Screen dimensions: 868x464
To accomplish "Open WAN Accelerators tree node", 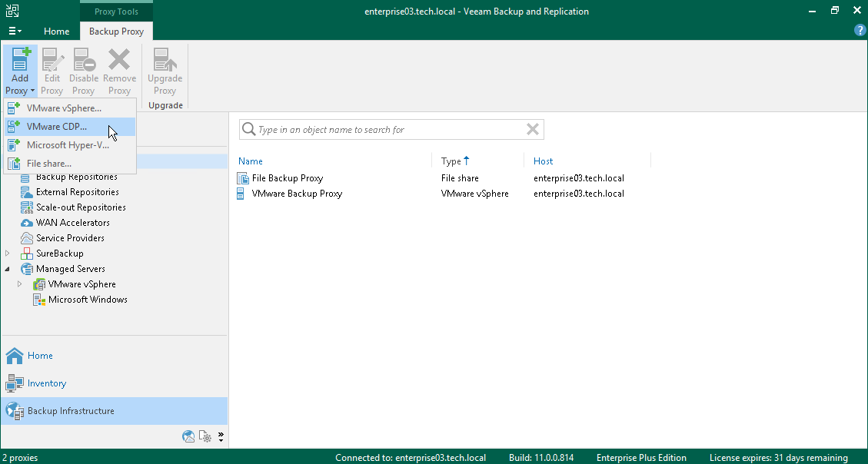I will 72,223.
